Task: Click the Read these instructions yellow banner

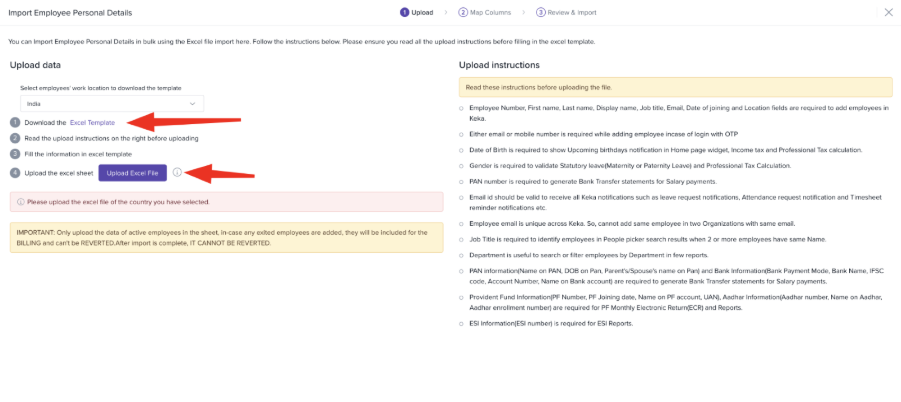Action: tap(676, 87)
